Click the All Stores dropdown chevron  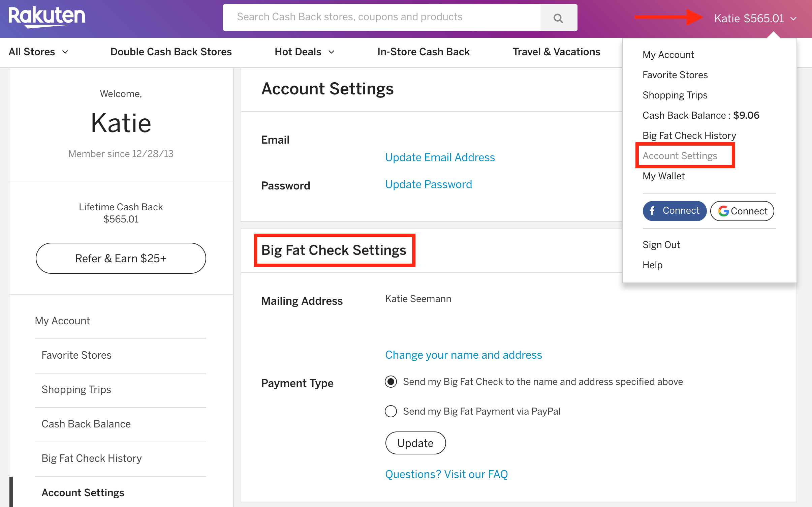click(x=66, y=52)
